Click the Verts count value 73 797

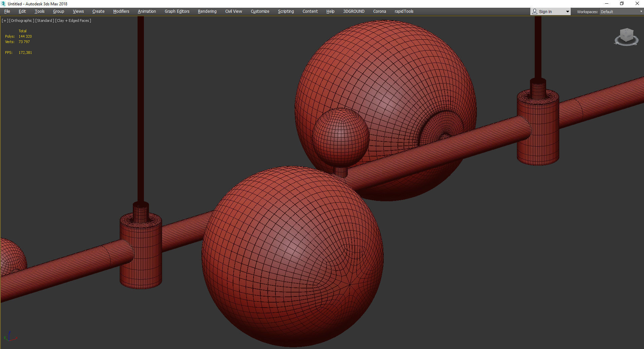(24, 42)
